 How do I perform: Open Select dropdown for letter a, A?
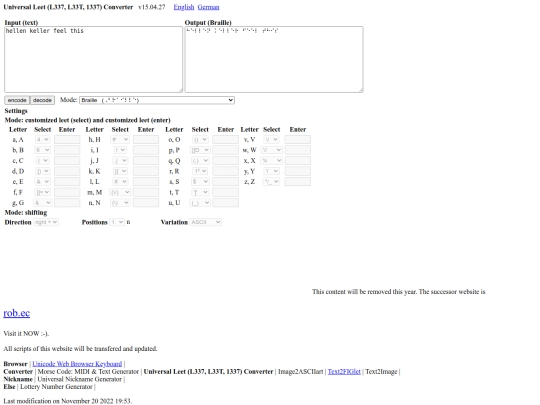click(x=42, y=139)
